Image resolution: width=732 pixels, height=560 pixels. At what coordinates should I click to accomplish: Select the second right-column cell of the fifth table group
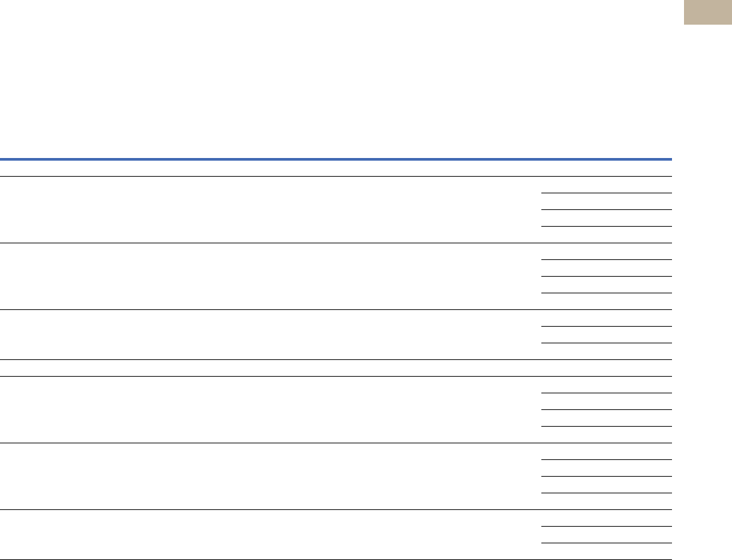pos(605,468)
